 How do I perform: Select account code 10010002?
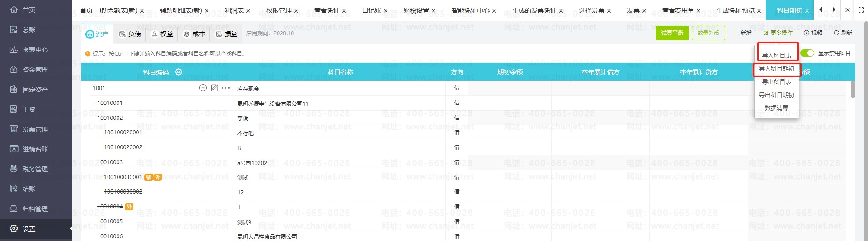click(110, 118)
